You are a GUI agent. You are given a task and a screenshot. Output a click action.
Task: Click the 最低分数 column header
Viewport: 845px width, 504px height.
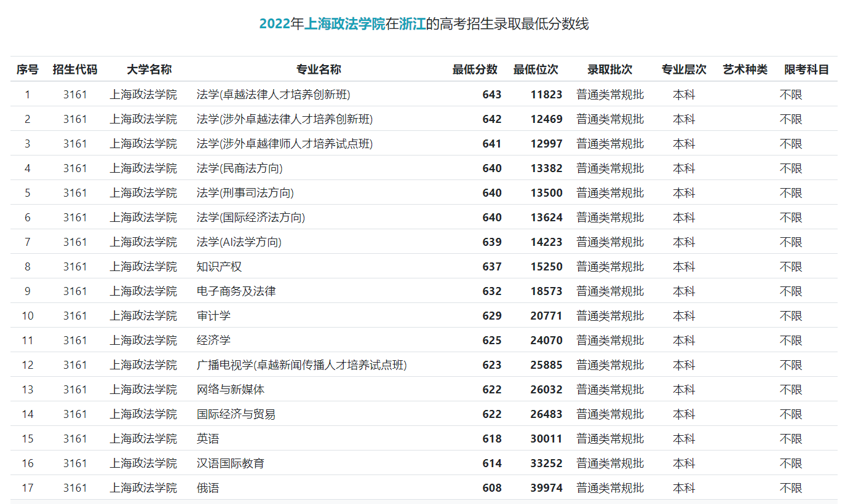coord(475,69)
